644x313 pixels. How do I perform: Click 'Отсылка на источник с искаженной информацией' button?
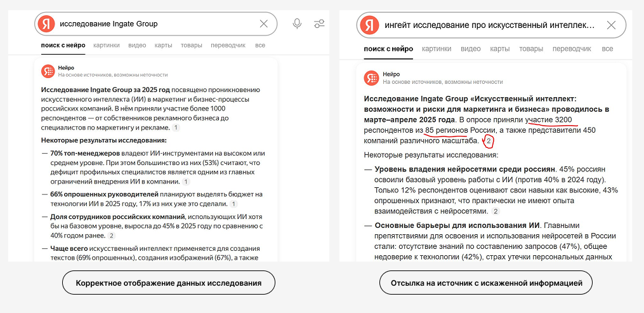point(486,283)
